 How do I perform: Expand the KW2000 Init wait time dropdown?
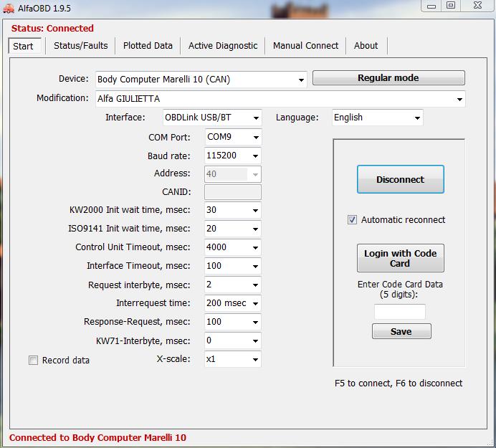coord(233,210)
